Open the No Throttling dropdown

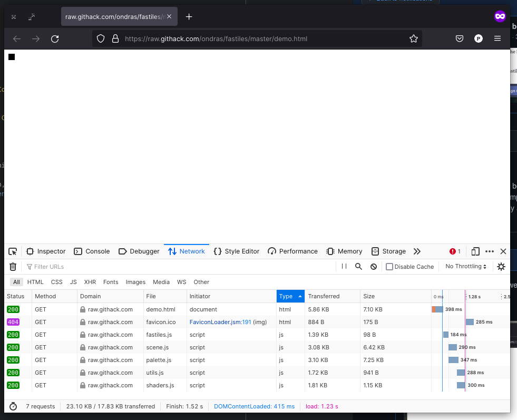[x=466, y=267]
